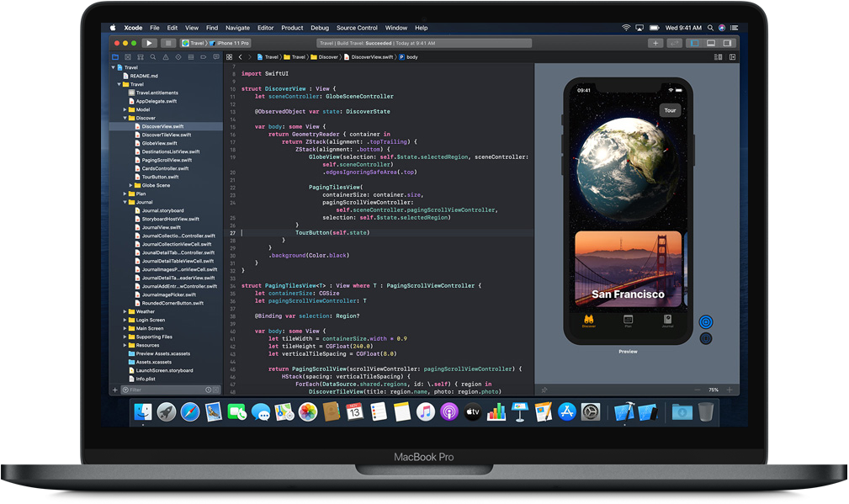Click the Library plus button
Image resolution: width=849 pixels, height=504 pixels.
pyautogui.click(x=655, y=43)
